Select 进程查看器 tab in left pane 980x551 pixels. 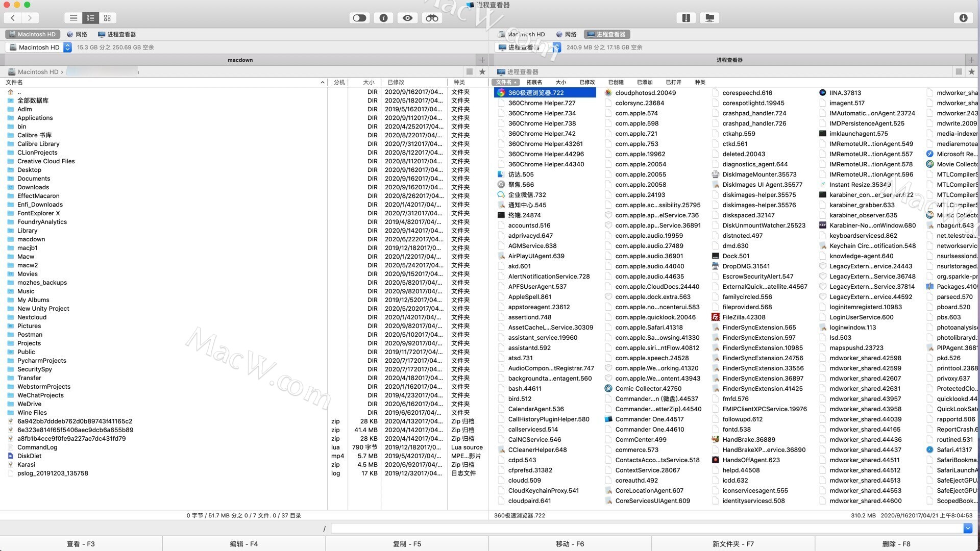click(117, 34)
